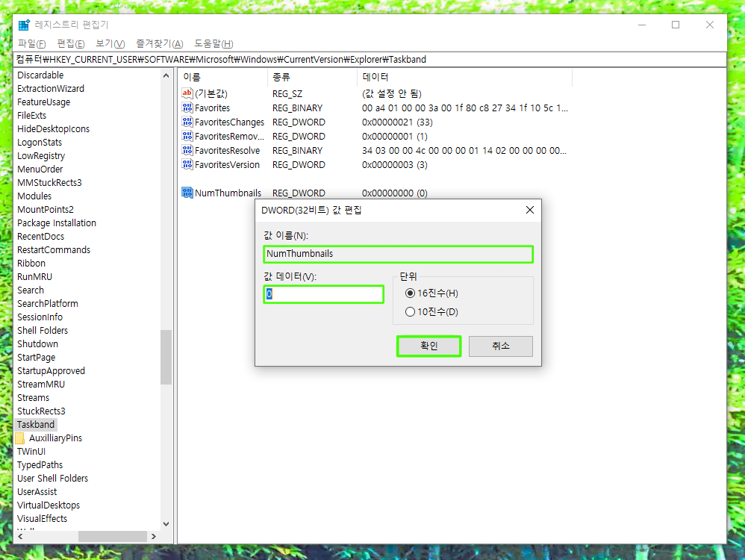Click the 값 데이터(V) input field
The width and height of the screenshot is (745, 560).
323,294
